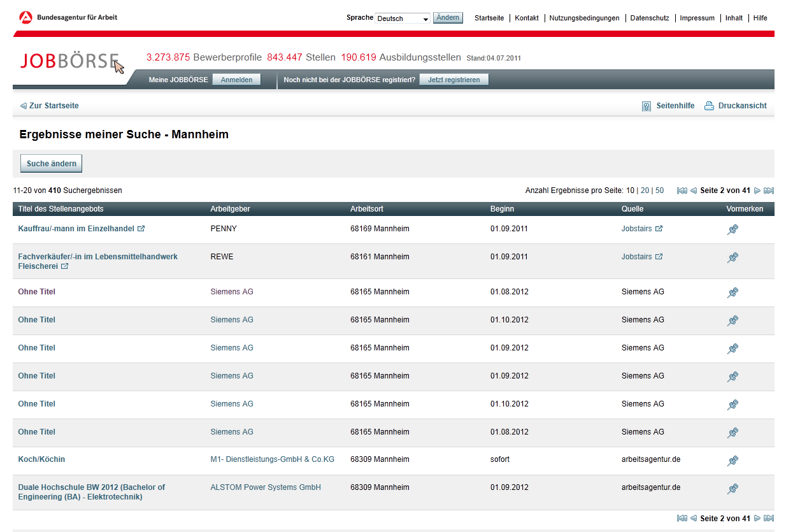Pin the ALSTOM Power Systems job offer
Viewport: 793px width, 532px height.
coord(732,489)
